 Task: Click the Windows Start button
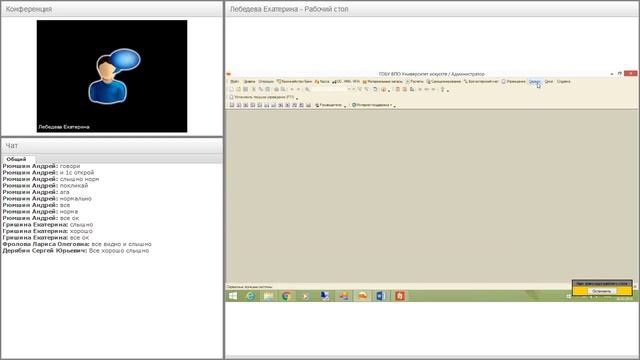click(233, 296)
